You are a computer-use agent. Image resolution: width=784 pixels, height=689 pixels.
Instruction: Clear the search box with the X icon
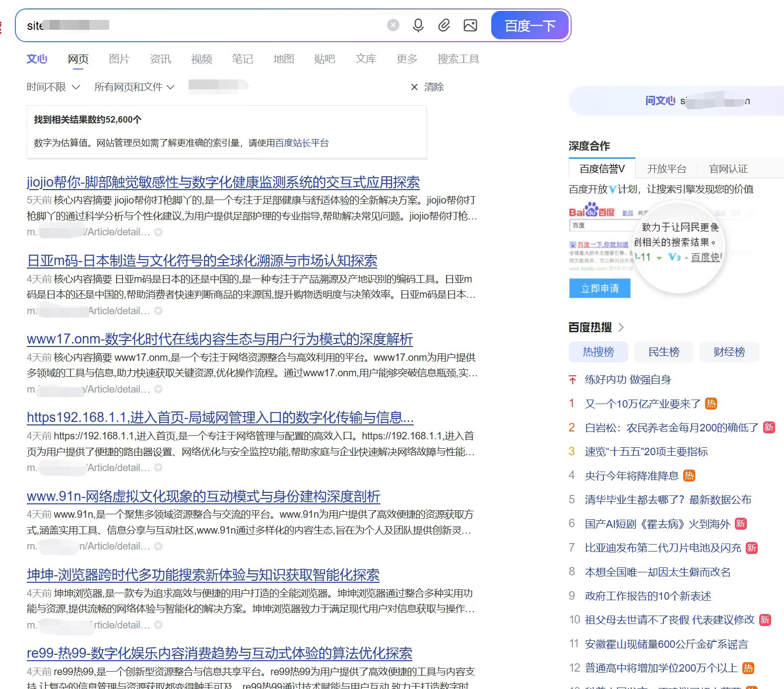[x=393, y=25]
